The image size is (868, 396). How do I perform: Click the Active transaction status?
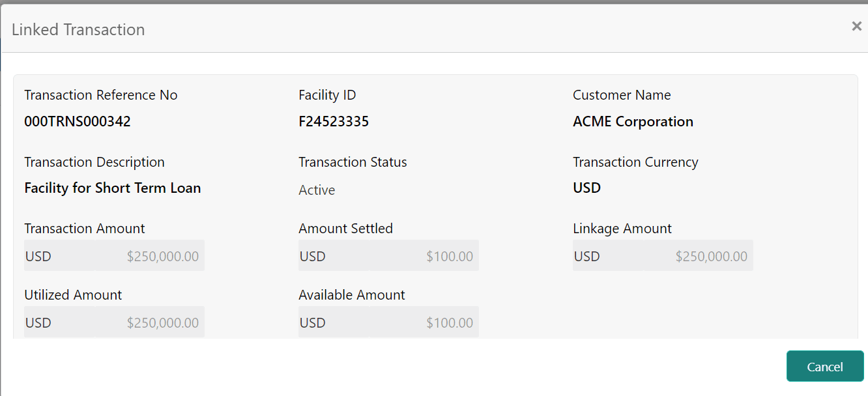(x=317, y=190)
